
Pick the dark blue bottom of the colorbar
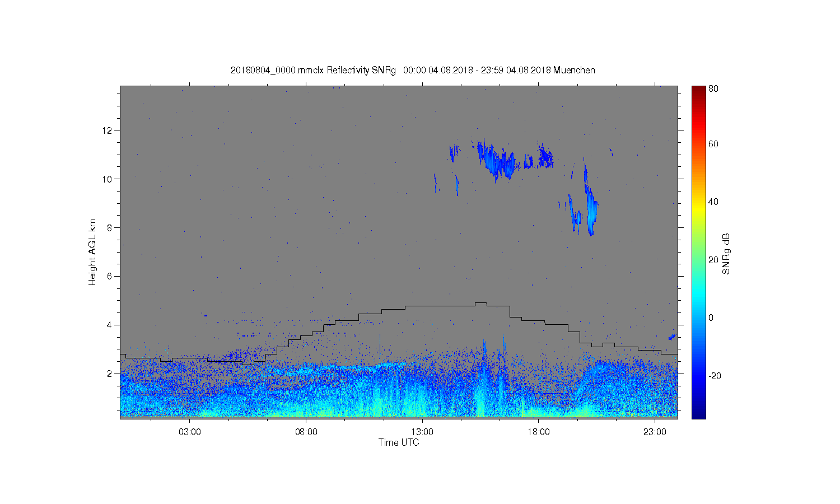(x=698, y=414)
